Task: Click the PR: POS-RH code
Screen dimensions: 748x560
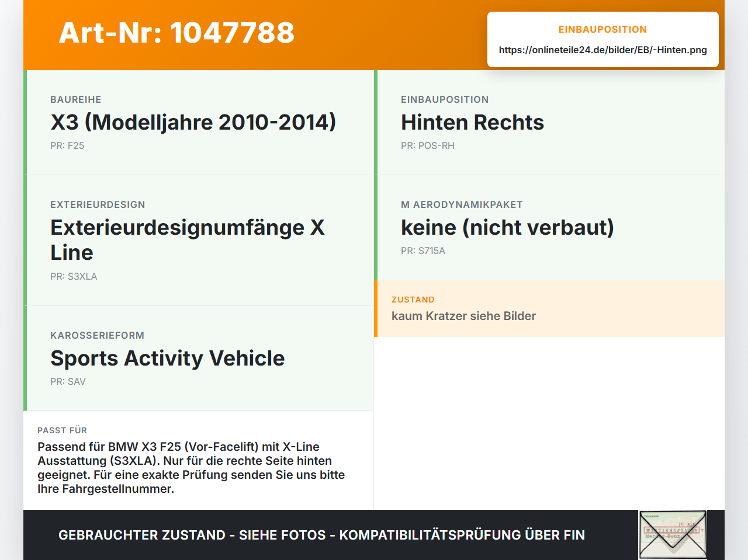Action: (x=428, y=145)
